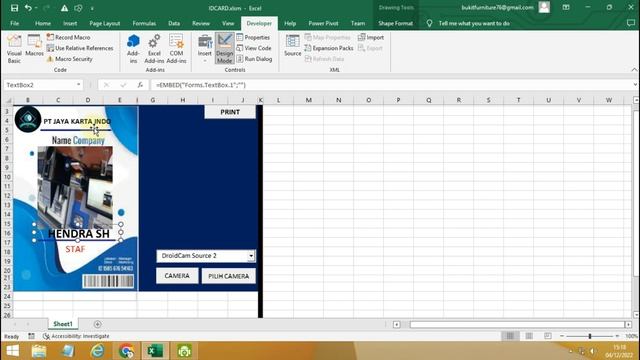Toggle Use Relative References
Screen dimensions: 640x360
(80, 48)
